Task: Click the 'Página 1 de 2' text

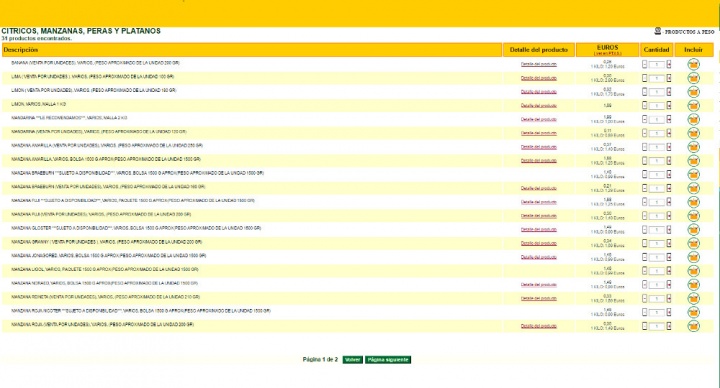Action: 320,360
